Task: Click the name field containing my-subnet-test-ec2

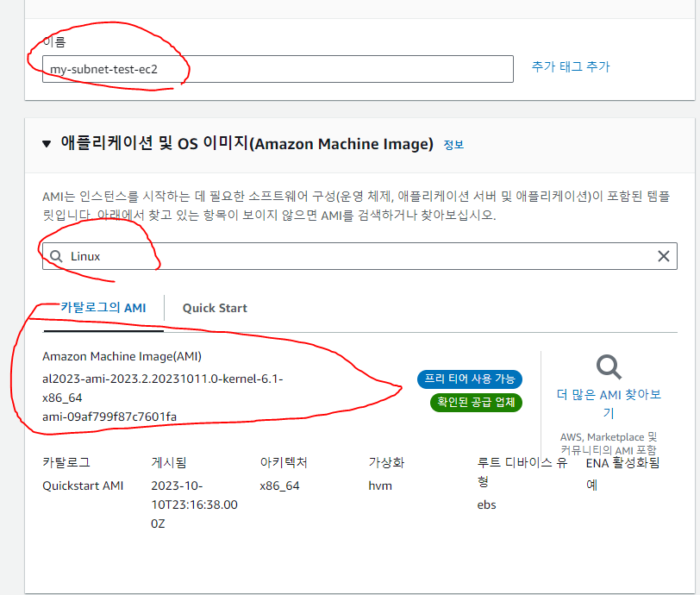Action: (278, 69)
